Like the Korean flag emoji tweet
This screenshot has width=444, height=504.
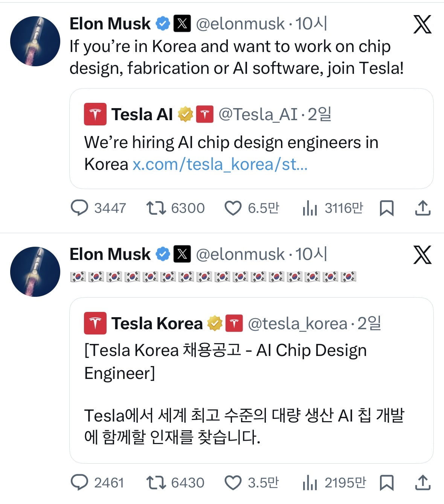point(234,482)
